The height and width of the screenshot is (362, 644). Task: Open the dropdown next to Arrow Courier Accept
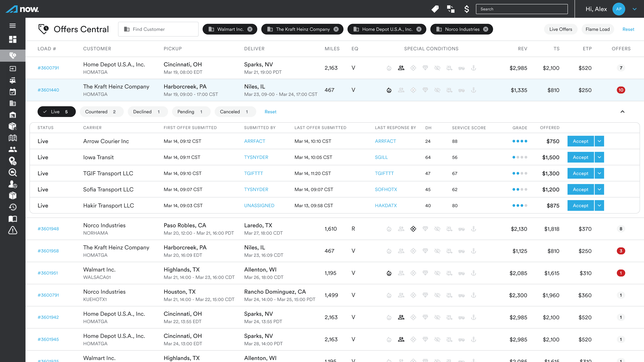[599, 141]
